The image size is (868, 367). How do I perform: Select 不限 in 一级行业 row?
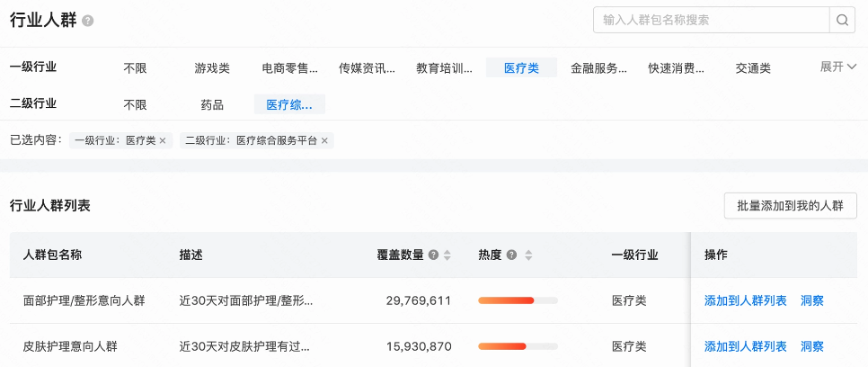tap(135, 68)
